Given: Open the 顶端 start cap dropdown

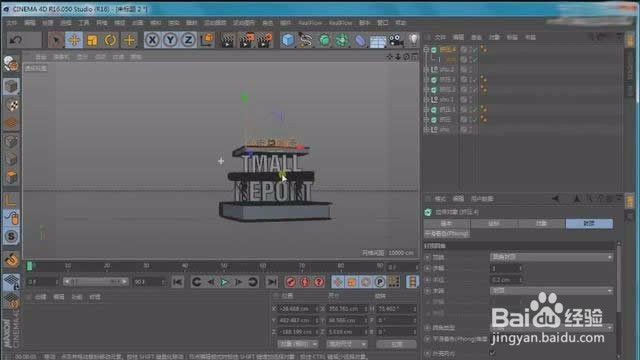Looking at the screenshot, I should point(551,257).
